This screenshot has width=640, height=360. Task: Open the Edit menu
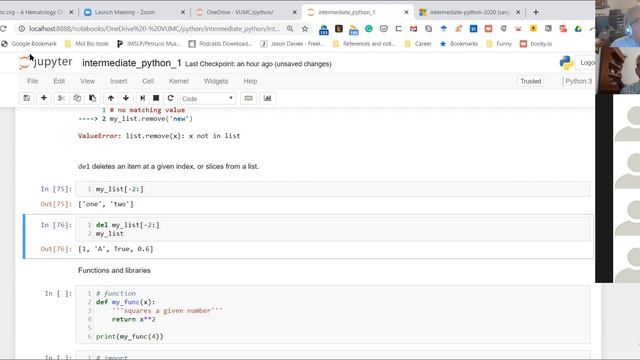[x=59, y=81]
